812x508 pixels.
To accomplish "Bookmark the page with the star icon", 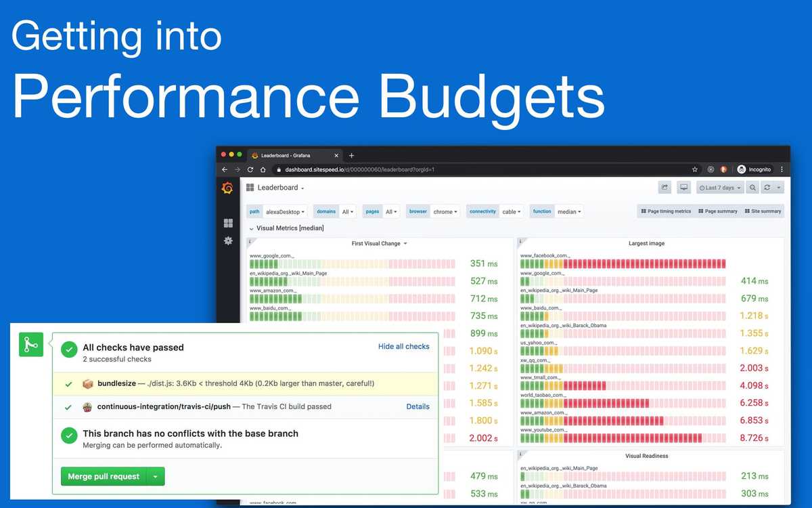I will point(695,169).
